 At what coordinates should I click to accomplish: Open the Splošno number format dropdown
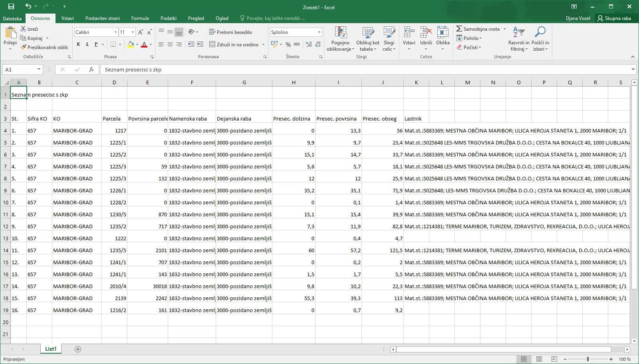pos(319,32)
